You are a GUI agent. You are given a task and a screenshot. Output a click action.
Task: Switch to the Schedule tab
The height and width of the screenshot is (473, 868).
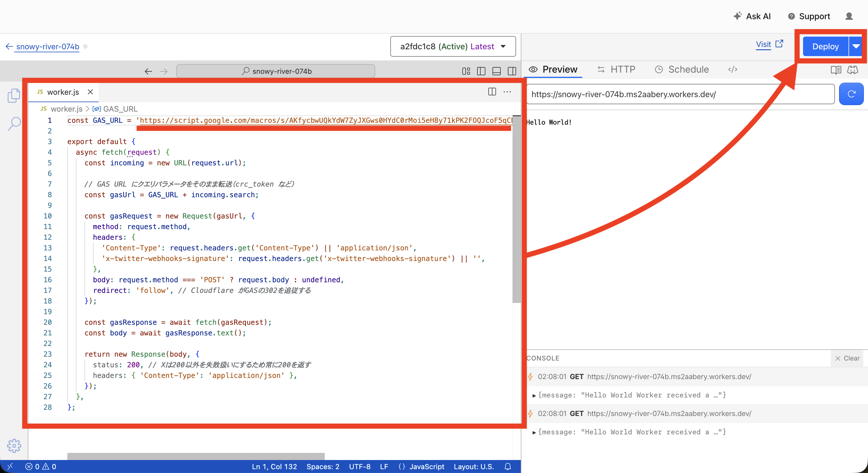(x=682, y=69)
